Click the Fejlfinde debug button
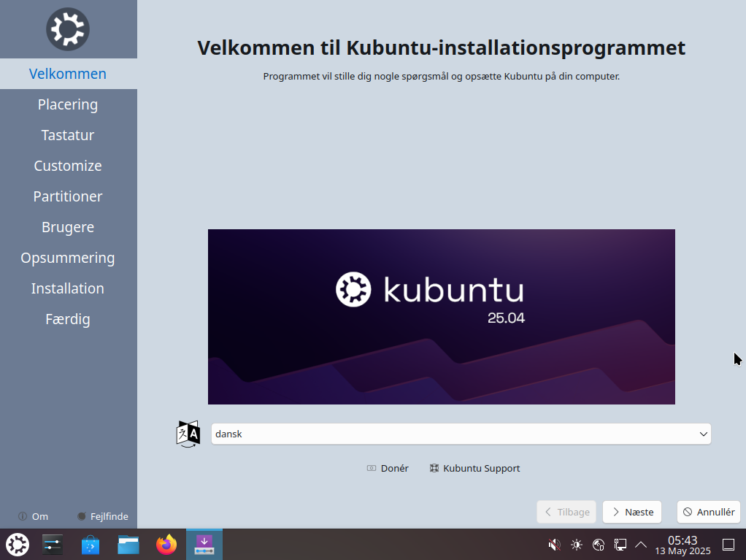Image resolution: width=746 pixels, height=560 pixels. (103, 516)
